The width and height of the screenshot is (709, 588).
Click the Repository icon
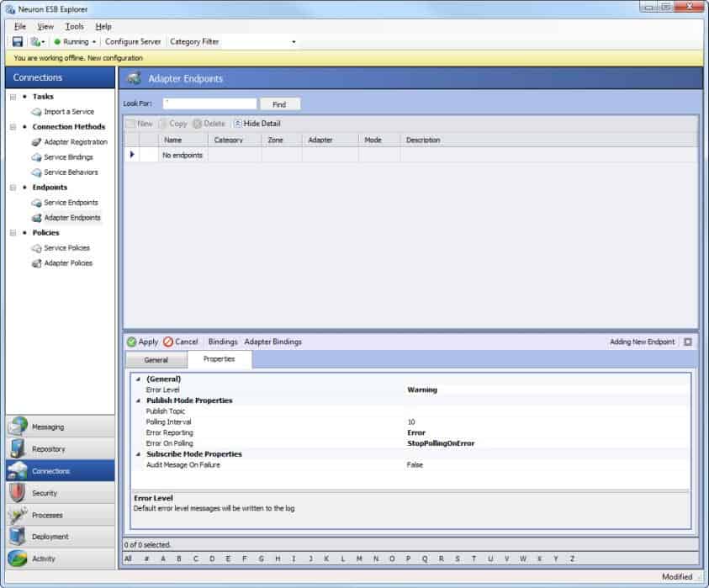[19, 448]
